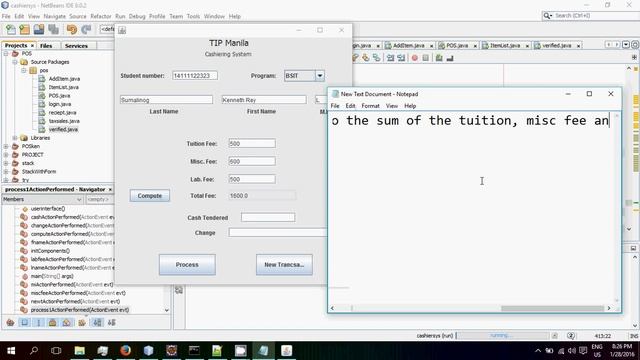Click the running progress bar in status bar
This screenshot has height=360, width=640.
(503, 336)
